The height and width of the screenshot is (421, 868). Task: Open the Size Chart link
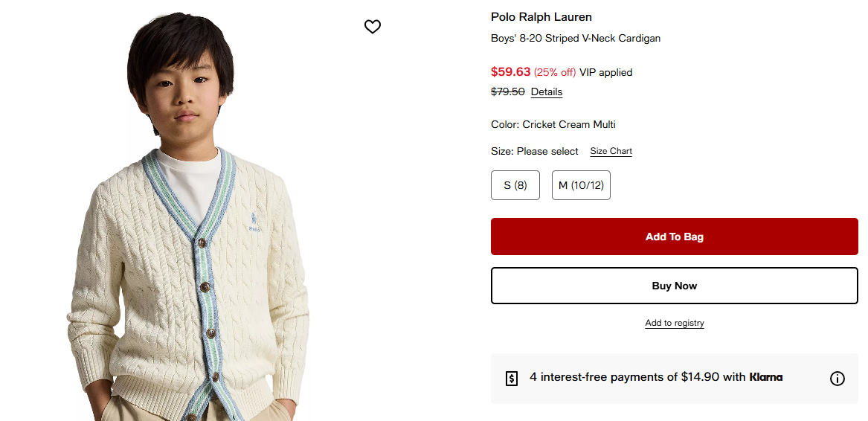(x=611, y=151)
